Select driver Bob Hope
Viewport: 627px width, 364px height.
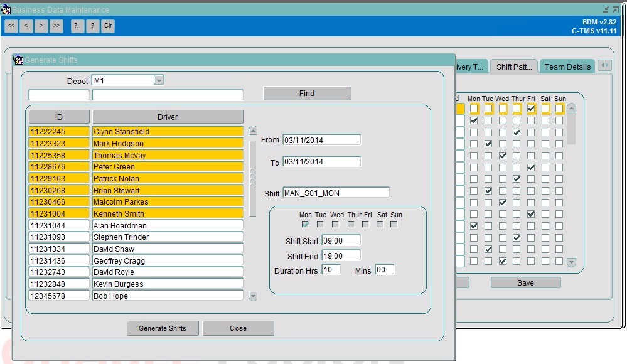(x=168, y=296)
